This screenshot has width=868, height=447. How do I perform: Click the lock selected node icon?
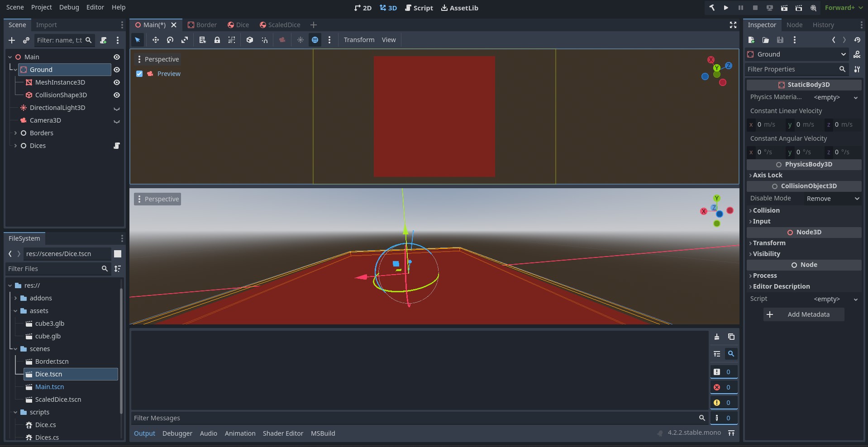click(x=217, y=40)
